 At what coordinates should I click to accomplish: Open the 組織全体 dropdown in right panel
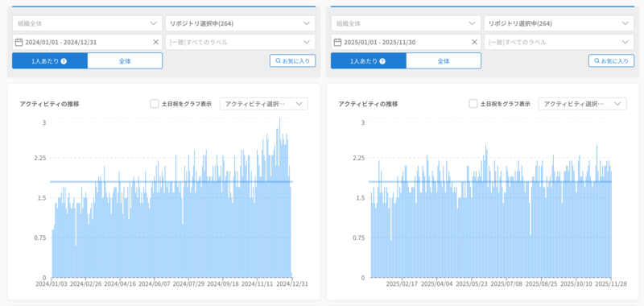point(406,23)
